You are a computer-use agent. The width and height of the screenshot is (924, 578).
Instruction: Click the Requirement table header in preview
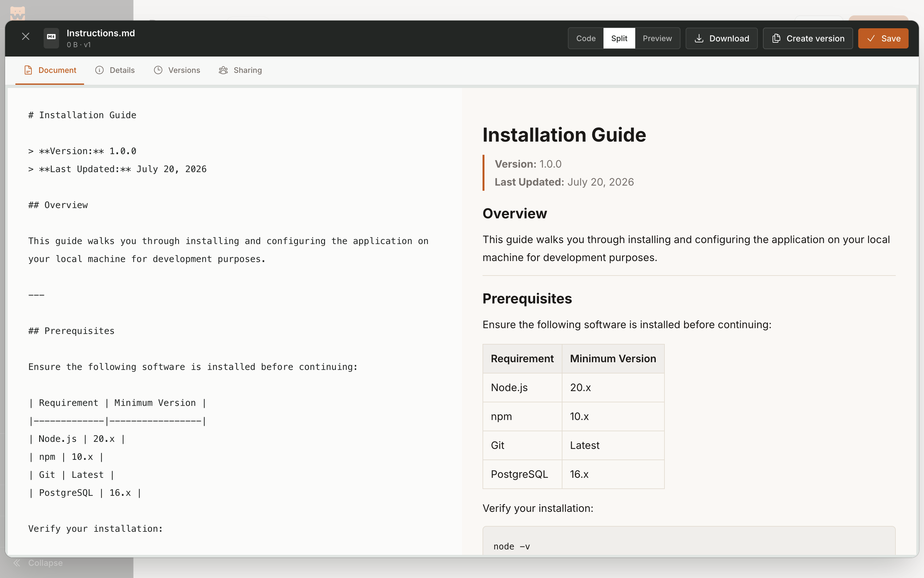[522, 359]
